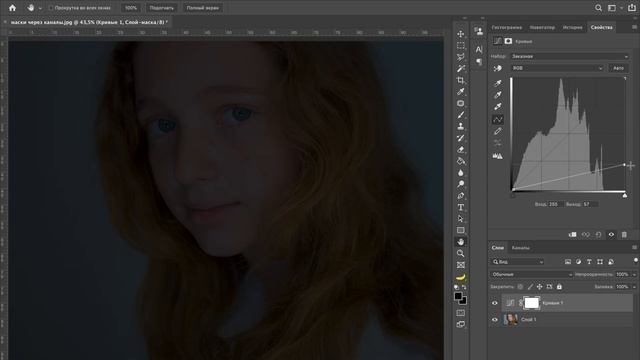This screenshot has height=360, width=640.
Task: Open the Curves preset Набор dropdown
Action: pyautogui.click(x=569, y=56)
